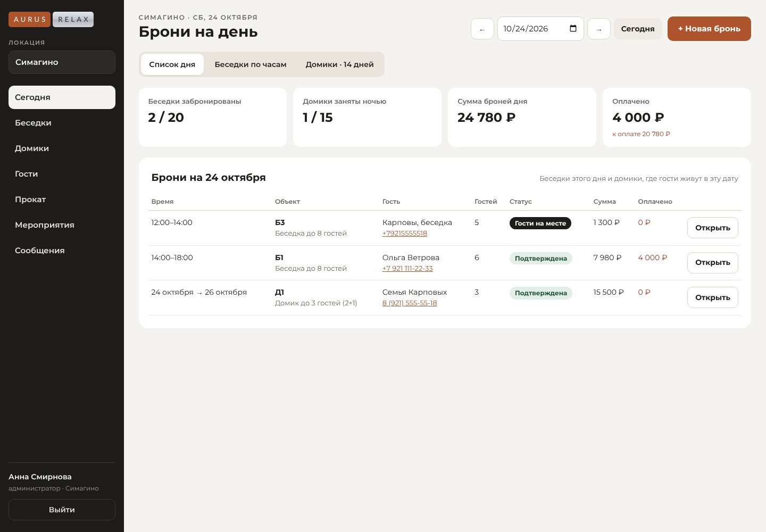The height and width of the screenshot is (532, 766).
Task: Click the calendar icon in the date field
Action: (x=573, y=29)
